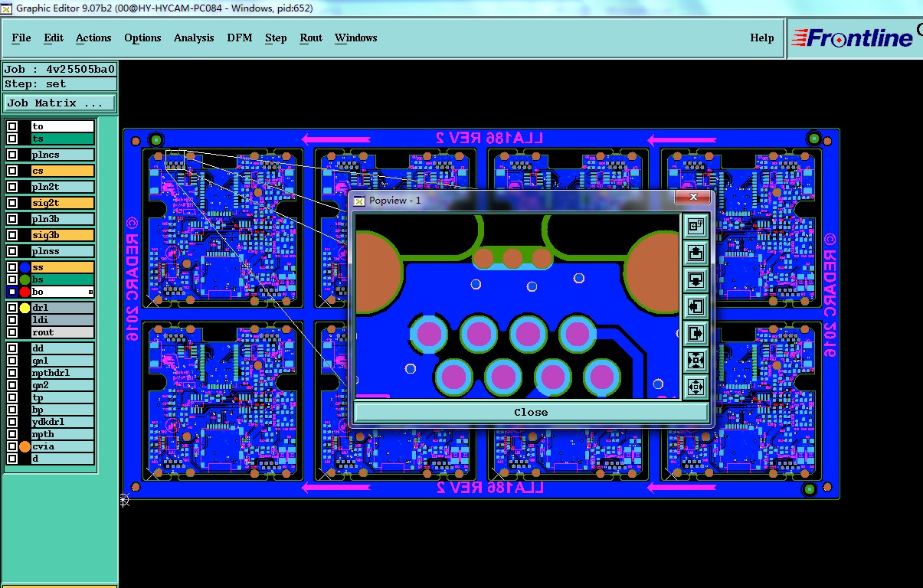Toggle the checkbox for layer drl
This screenshot has width=923, height=588.
pyautogui.click(x=12, y=308)
